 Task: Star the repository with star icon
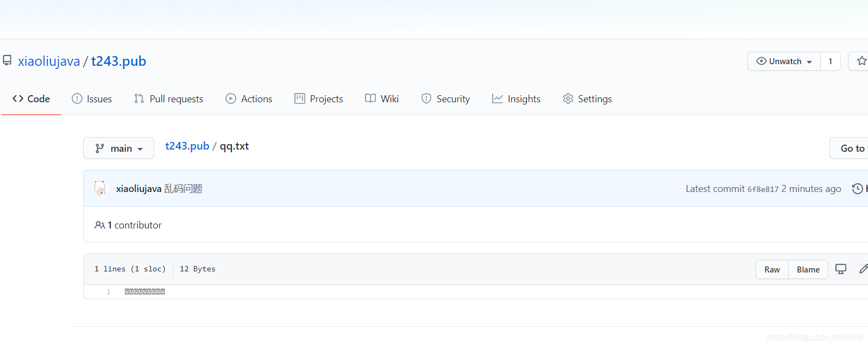[861, 61]
